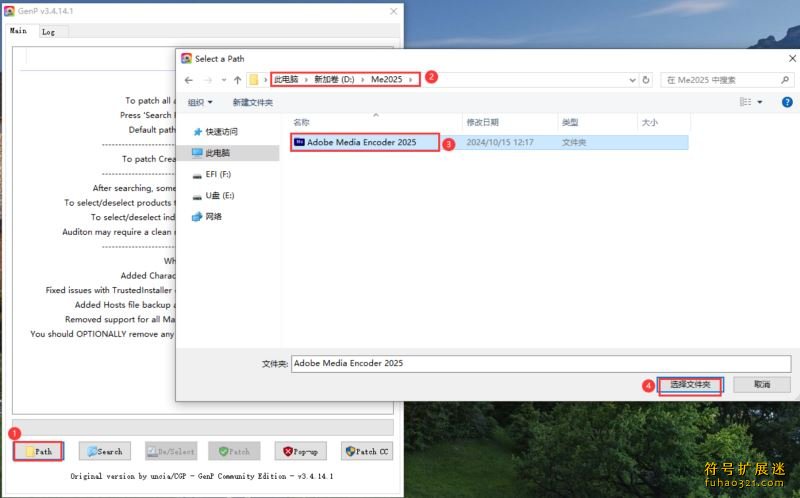This screenshot has width=800, height=498.
Task: Sort by the 类型 column header
Action: pos(570,122)
